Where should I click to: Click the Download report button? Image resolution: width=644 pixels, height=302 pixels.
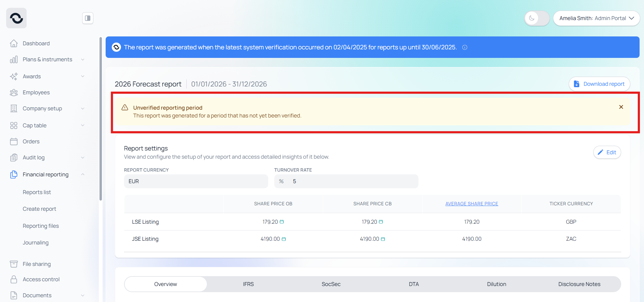pos(599,84)
